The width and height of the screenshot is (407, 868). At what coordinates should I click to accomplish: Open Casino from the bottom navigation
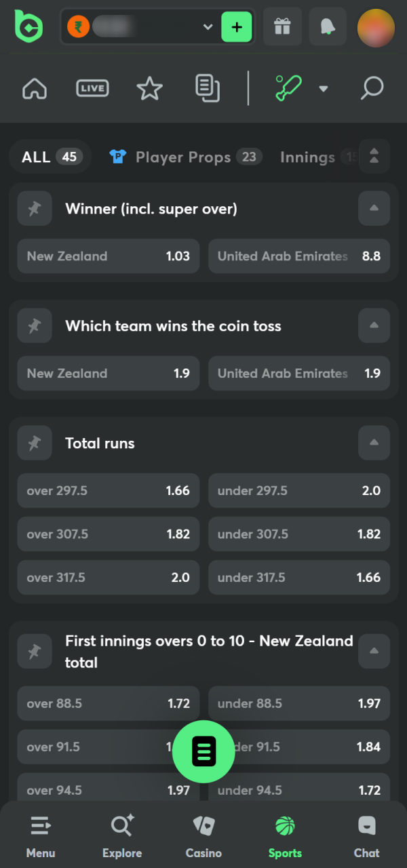[203, 834]
